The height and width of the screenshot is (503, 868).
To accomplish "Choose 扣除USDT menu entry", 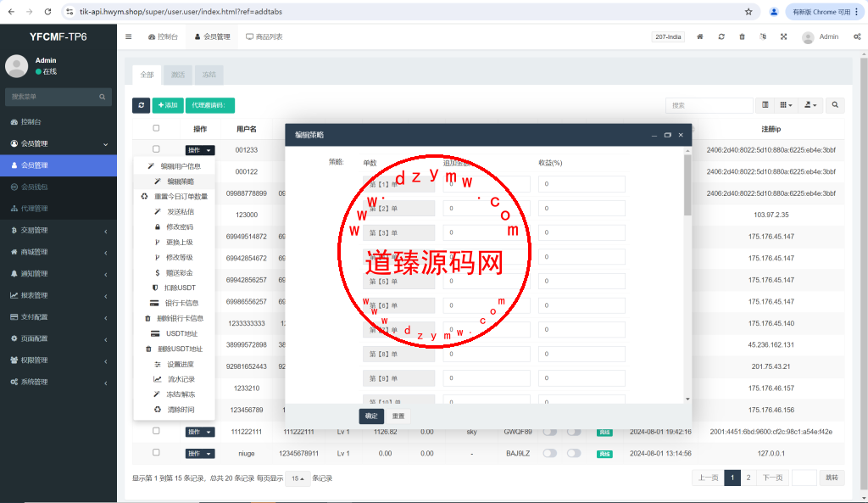I will coord(175,288).
